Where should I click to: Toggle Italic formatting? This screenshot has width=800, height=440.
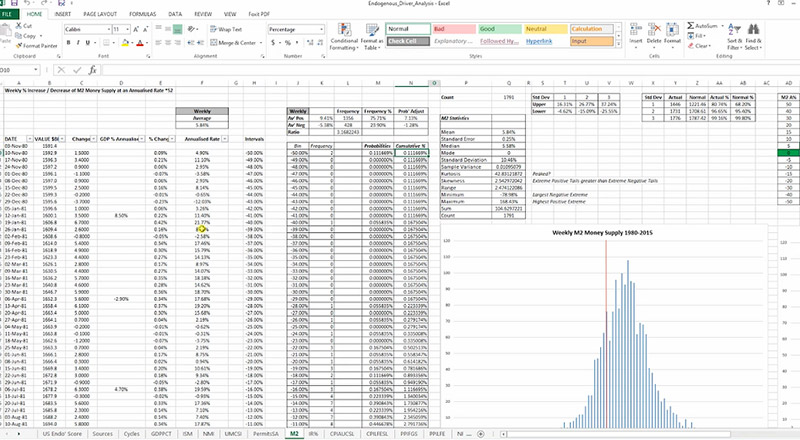tap(78, 43)
